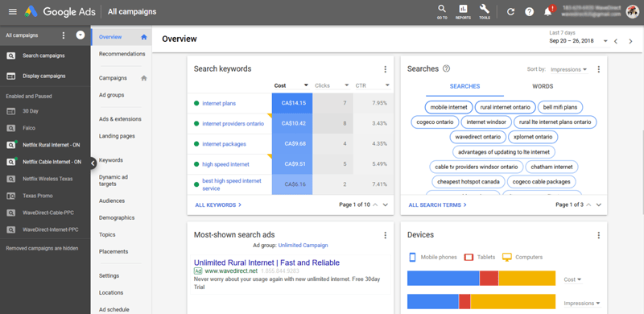644x314 pixels.
Task: Click the home icon beside Overview
Action: [x=144, y=37]
